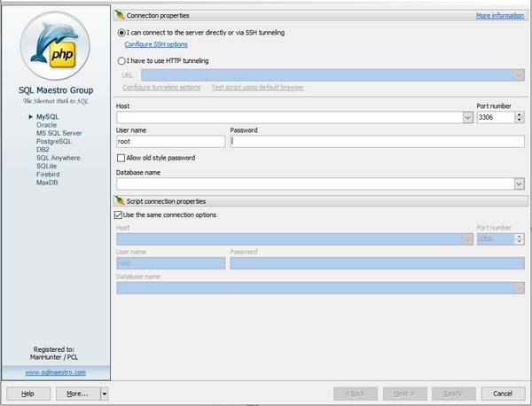Viewport: 532px width, 406px height.
Task: Select SQL Anywhere in the list
Action: tap(59, 158)
